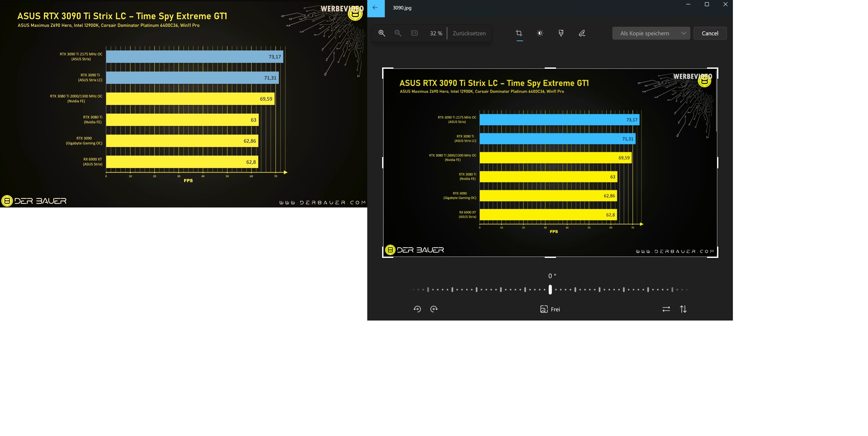868x436 pixels.
Task: Click the back arrow button
Action: point(375,8)
